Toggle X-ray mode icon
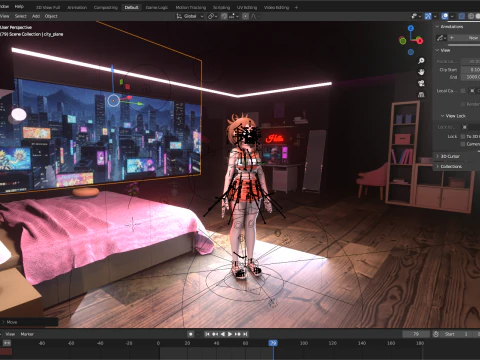The width and height of the screenshot is (480, 360). pyautogui.click(x=462, y=16)
